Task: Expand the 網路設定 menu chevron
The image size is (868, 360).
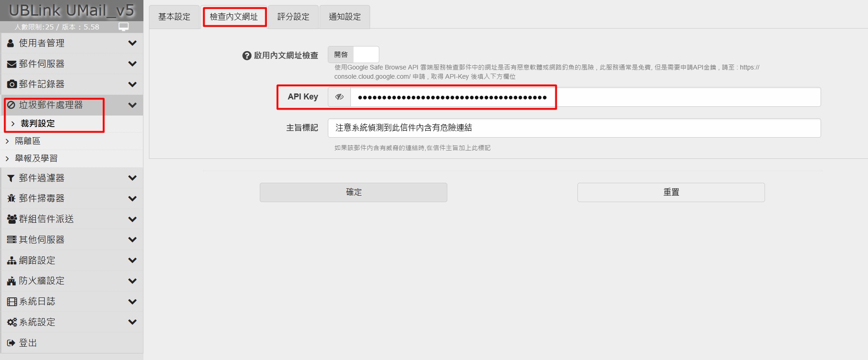Action: (x=132, y=261)
